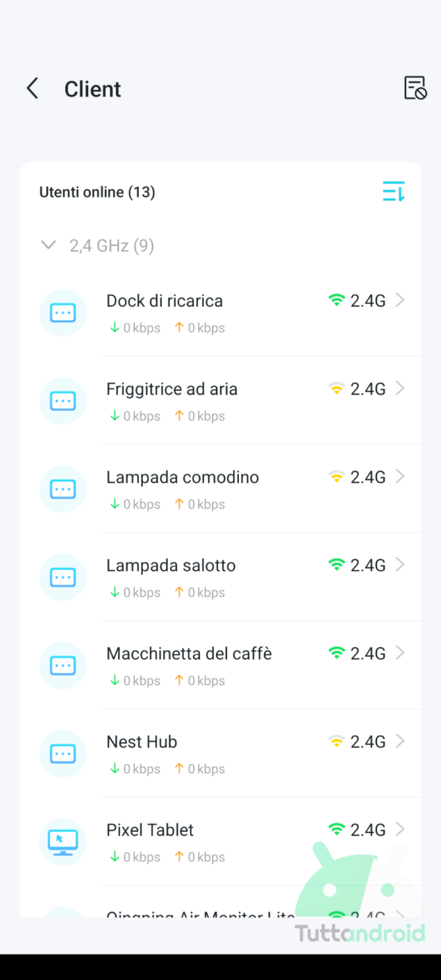This screenshot has width=441, height=980.
Task: Tap the Friggitrice ad aria device icon
Action: 63,401
